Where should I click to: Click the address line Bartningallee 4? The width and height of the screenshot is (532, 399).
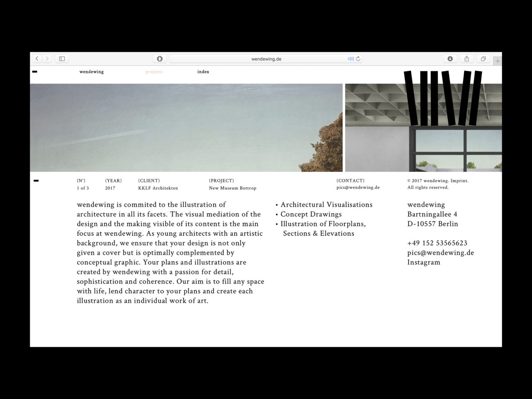[x=432, y=214]
